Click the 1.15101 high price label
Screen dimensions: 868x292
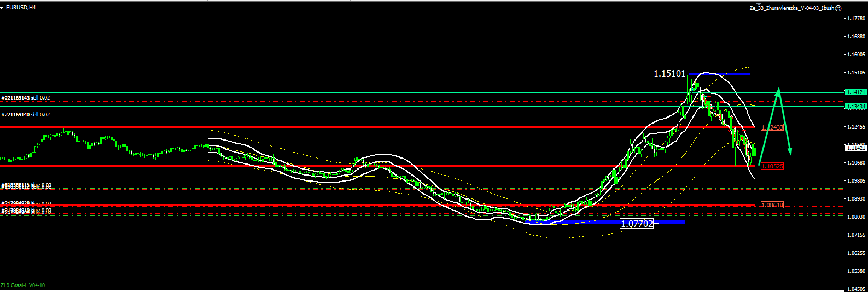point(669,73)
